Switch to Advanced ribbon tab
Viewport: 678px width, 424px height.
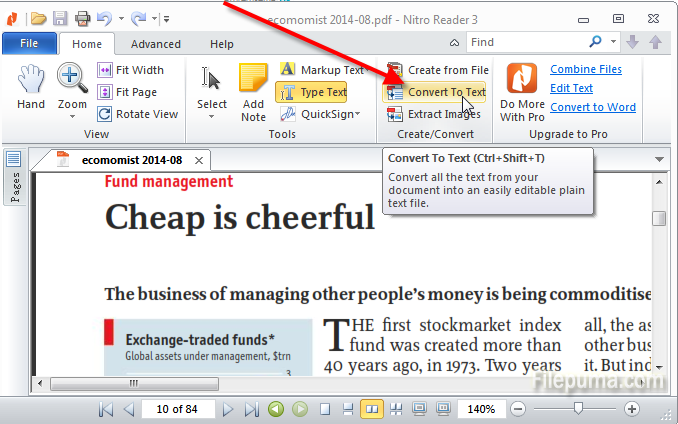(156, 44)
